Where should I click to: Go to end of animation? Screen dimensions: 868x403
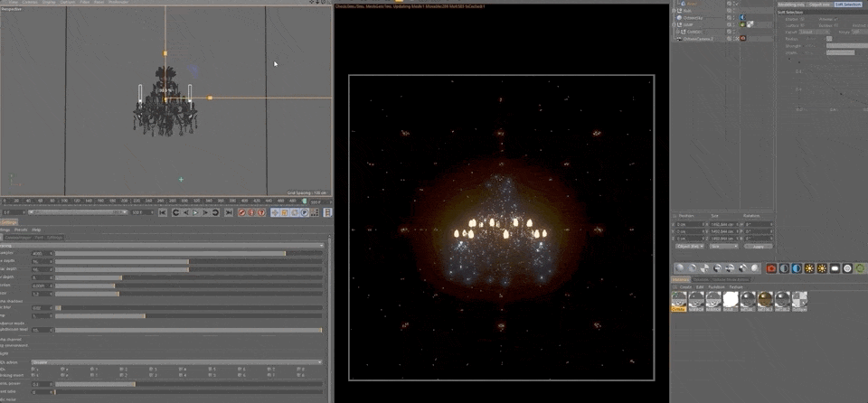[229, 212]
